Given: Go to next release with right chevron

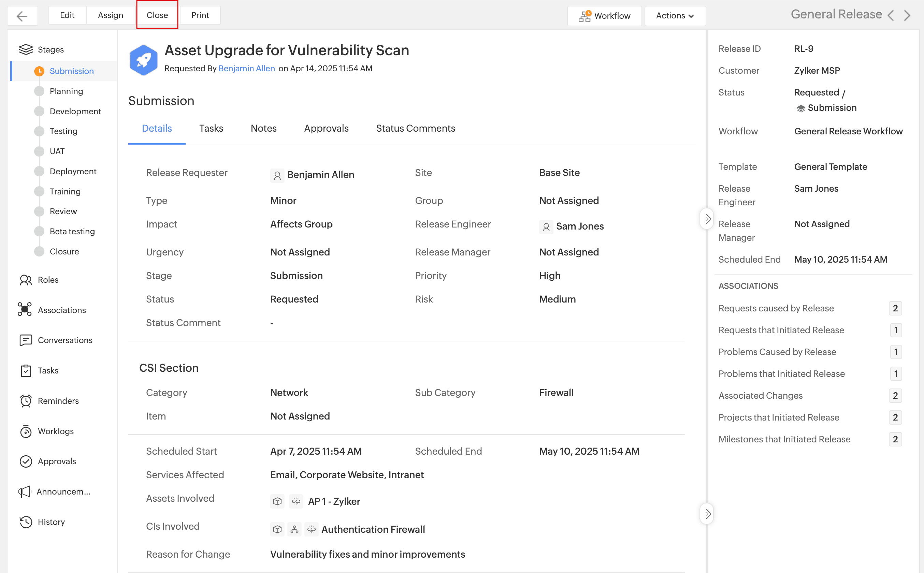Looking at the screenshot, I should point(907,16).
